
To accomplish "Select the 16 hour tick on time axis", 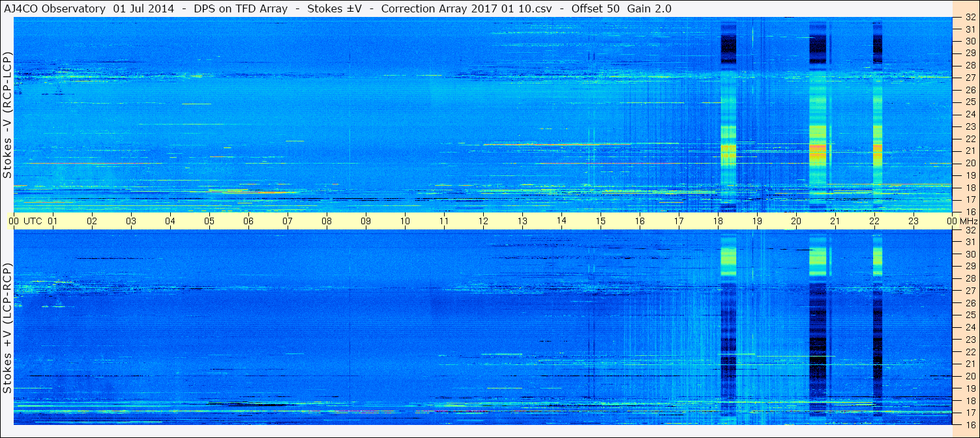I will pos(640,221).
